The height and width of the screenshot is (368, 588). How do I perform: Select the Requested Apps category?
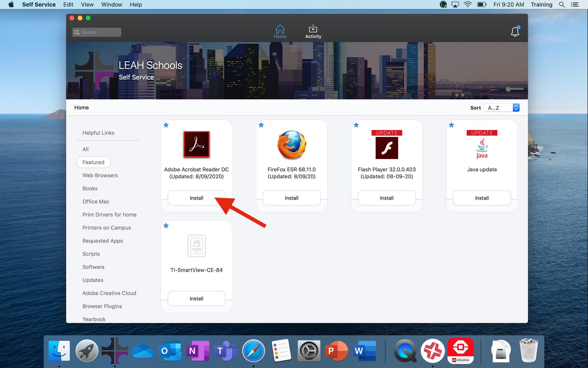[102, 241]
